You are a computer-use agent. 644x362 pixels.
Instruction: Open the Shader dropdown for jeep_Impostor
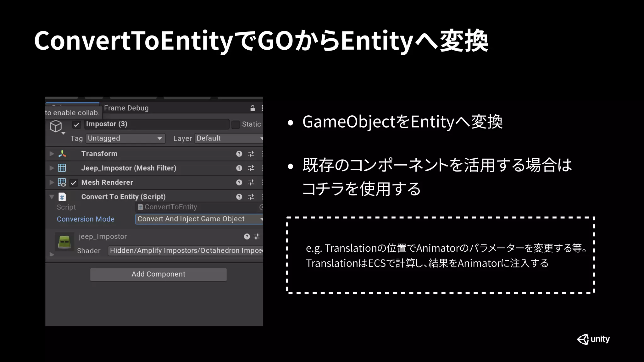[186, 250]
